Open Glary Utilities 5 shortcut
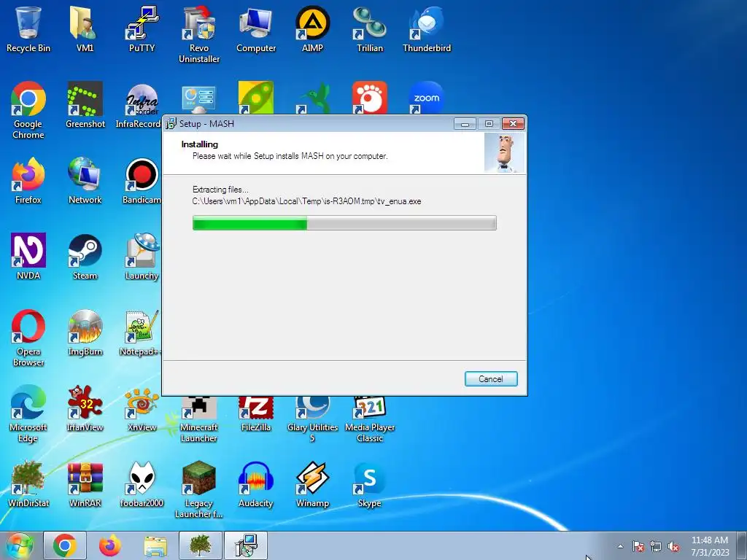747x560 pixels. coord(312,419)
